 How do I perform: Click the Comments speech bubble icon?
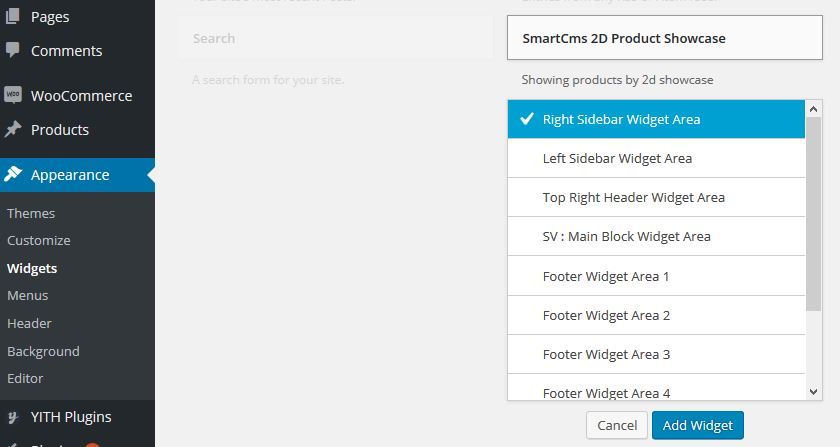point(13,49)
